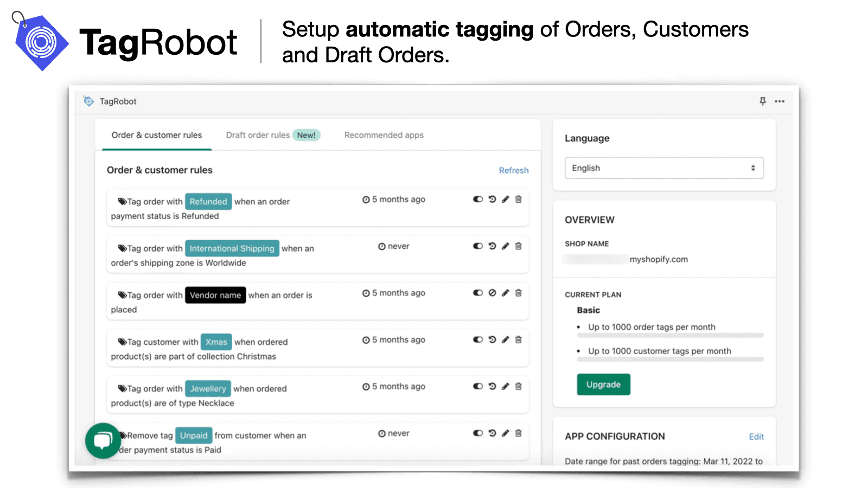Open run history for the Xmas rule
Viewport: 868px width, 488px height.
coord(492,339)
